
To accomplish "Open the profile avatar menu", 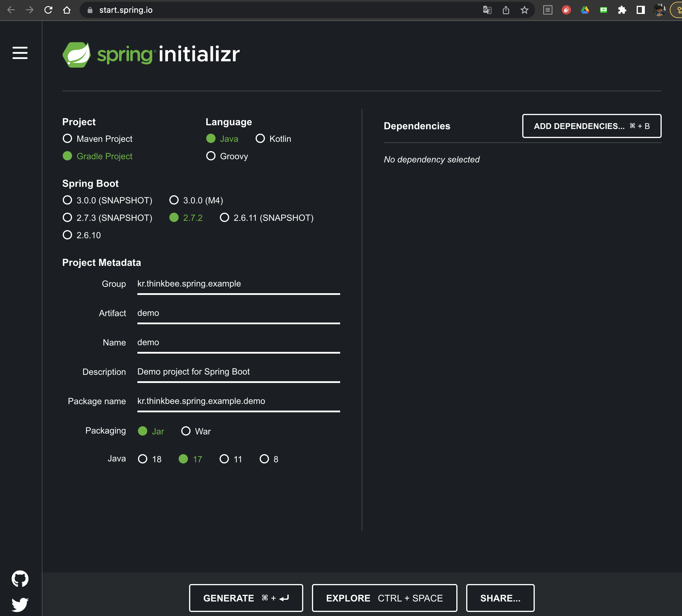I will [x=659, y=10].
